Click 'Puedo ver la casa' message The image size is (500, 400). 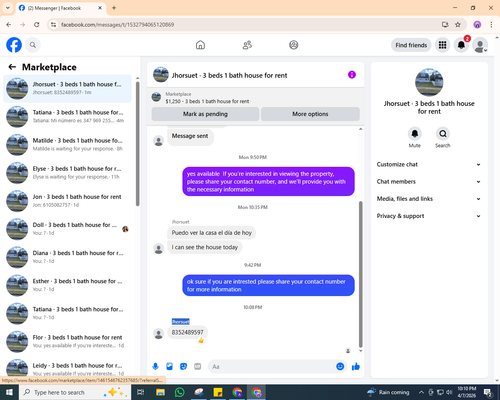tap(212, 233)
